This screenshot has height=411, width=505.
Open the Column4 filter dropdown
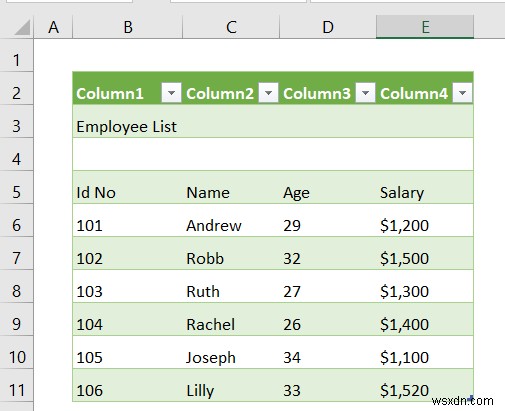462,92
